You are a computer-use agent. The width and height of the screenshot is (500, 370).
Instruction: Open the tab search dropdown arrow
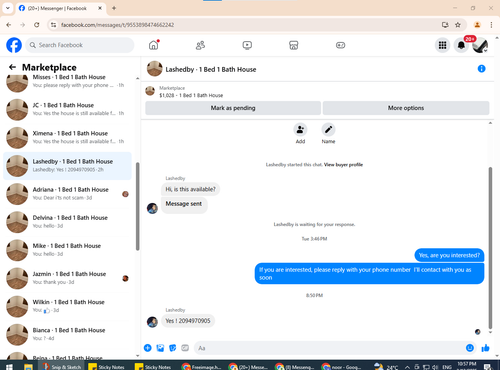tap(7, 8)
